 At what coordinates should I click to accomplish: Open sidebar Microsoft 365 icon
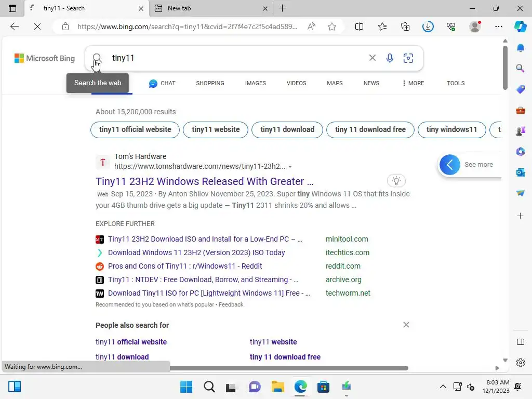[521, 151]
